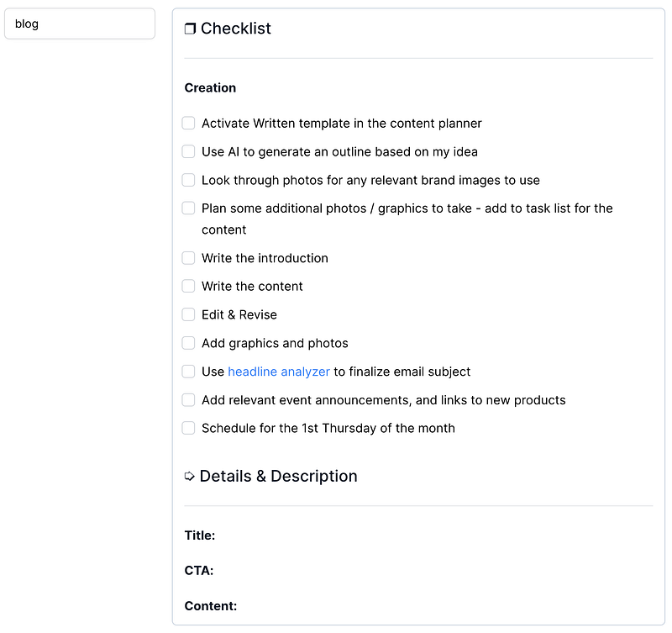Check off 'Plan some additional photos / graphics'
This screenshot has width=672, height=633.
click(x=189, y=208)
